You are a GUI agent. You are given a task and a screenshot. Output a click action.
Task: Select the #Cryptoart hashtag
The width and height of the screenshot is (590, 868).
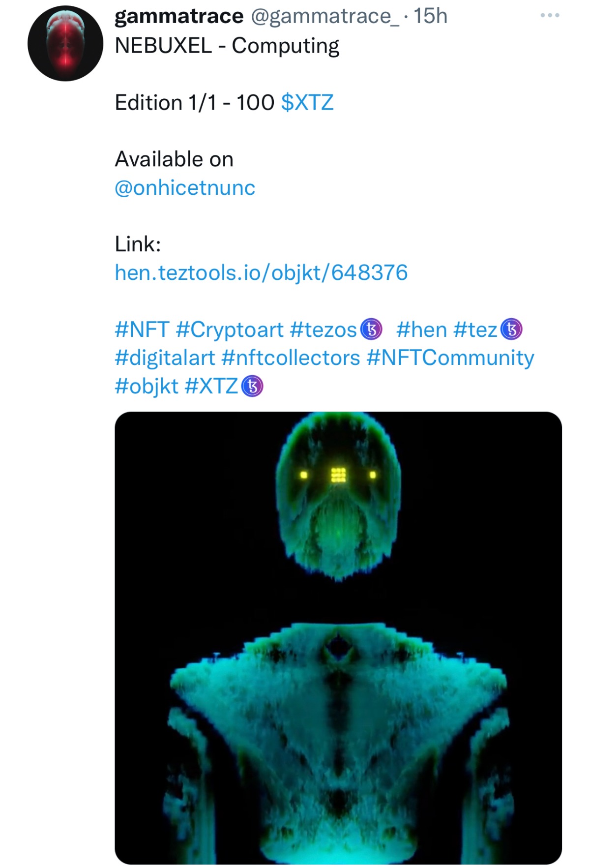[x=230, y=329]
